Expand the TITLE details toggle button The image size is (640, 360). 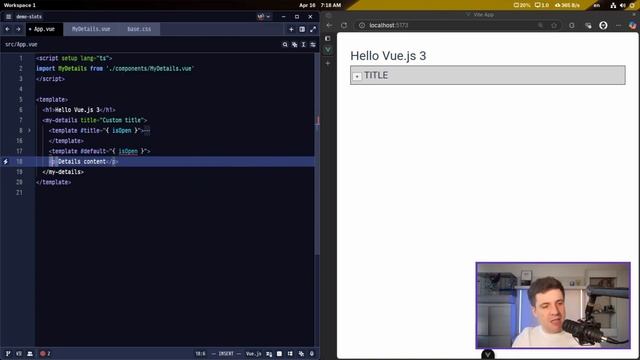tap(357, 76)
